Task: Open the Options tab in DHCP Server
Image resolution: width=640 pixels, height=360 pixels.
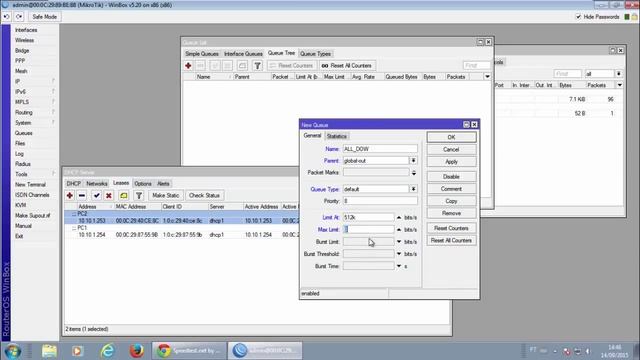Action: pos(143,184)
